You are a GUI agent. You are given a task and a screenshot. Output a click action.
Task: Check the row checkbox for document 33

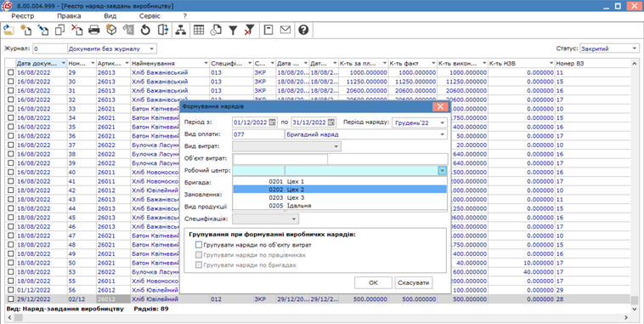11,109
